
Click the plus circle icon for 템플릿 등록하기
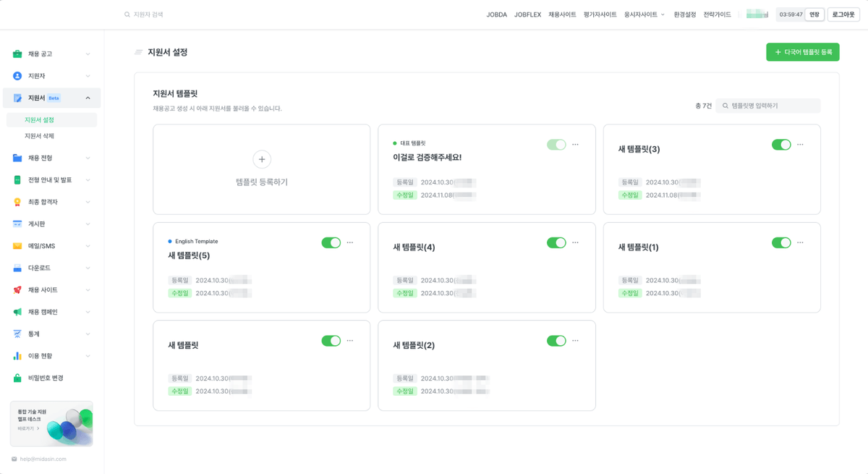pyautogui.click(x=262, y=160)
